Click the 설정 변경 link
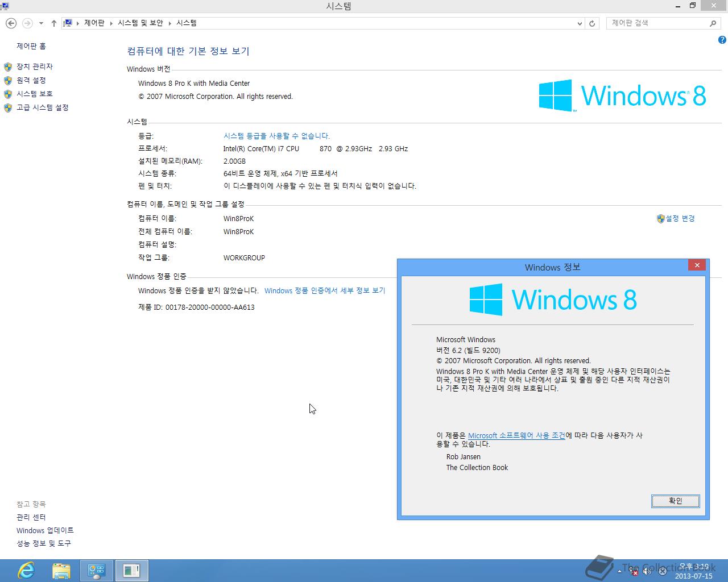This screenshot has width=728, height=582. tap(680, 218)
